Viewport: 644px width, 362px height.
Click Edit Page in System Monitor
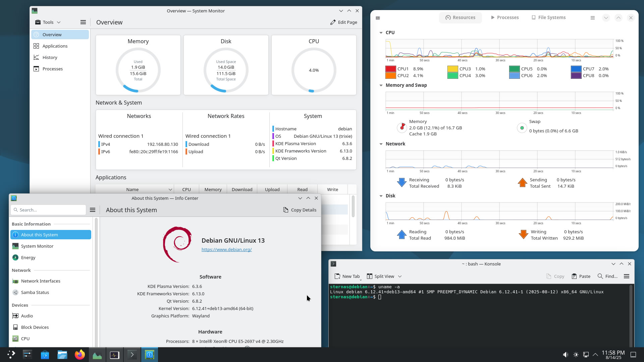coord(344,22)
